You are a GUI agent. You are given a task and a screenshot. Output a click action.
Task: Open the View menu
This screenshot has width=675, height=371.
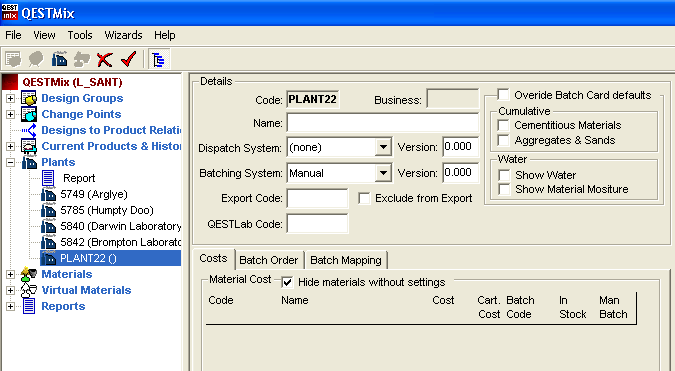pyautogui.click(x=44, y=35)
